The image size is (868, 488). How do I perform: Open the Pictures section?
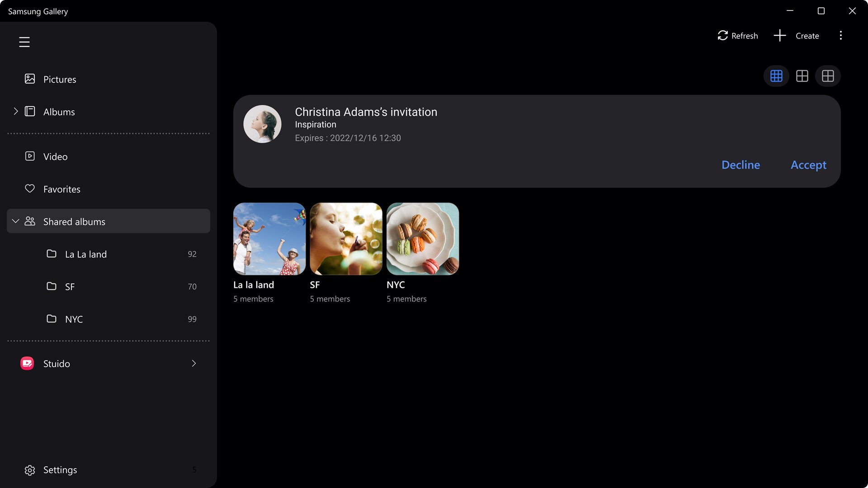(108, 79)
